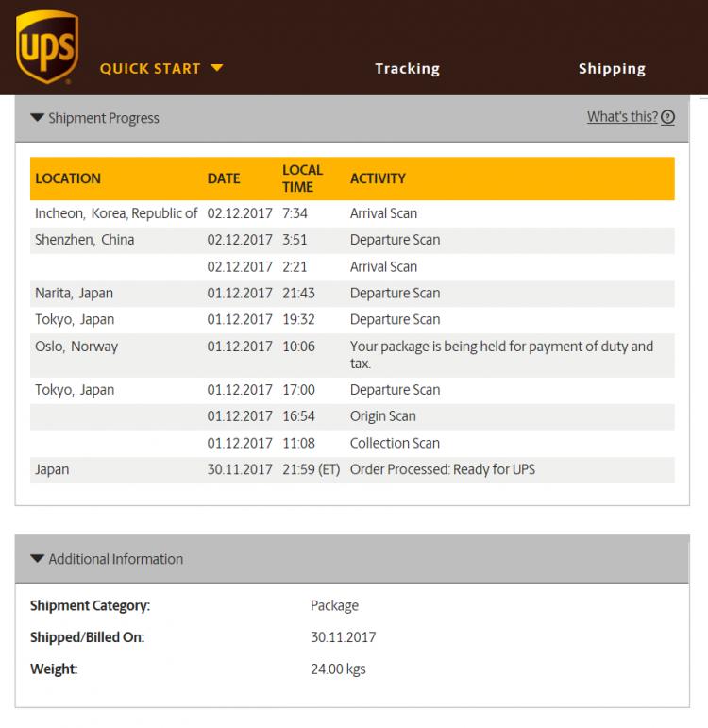Viewport: 708px width, 728px height.
Task: Click the Quick Start yellow arrow
Action: coord(217,68)
